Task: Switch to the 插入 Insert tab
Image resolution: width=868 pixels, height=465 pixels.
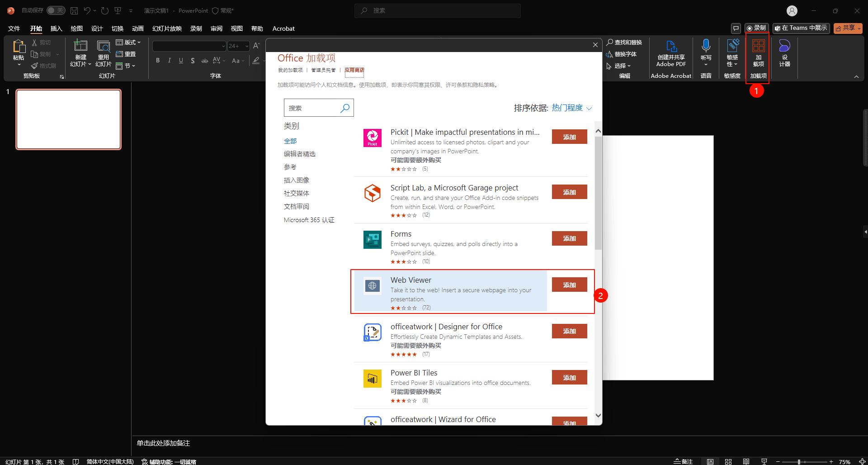Action: pyautogui.click(x=56, y=28)
